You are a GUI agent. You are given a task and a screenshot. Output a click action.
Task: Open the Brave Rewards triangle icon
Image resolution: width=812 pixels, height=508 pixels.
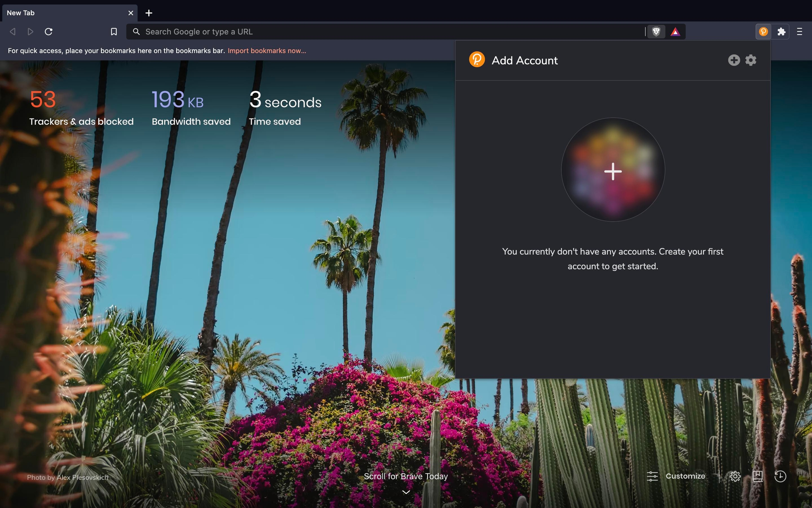[x=675, y=32]
